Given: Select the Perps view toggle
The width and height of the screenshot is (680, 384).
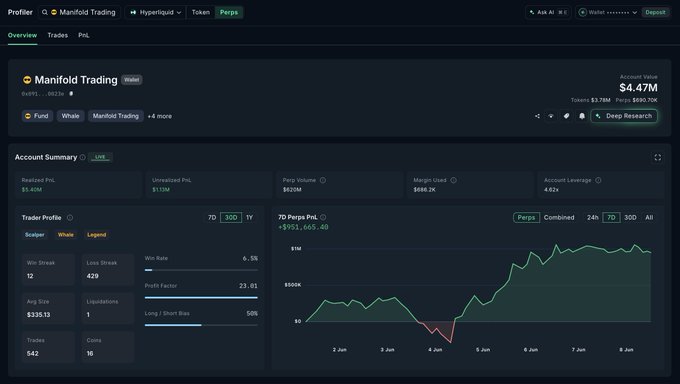Looking at the screenshot, I should (229, 12).
